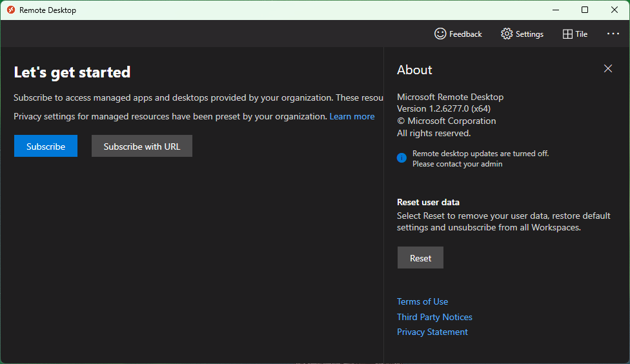Screen dimensions: 630x364
Task: Click the Remote Desktop app icon in title bar
Action: (11, 10)
